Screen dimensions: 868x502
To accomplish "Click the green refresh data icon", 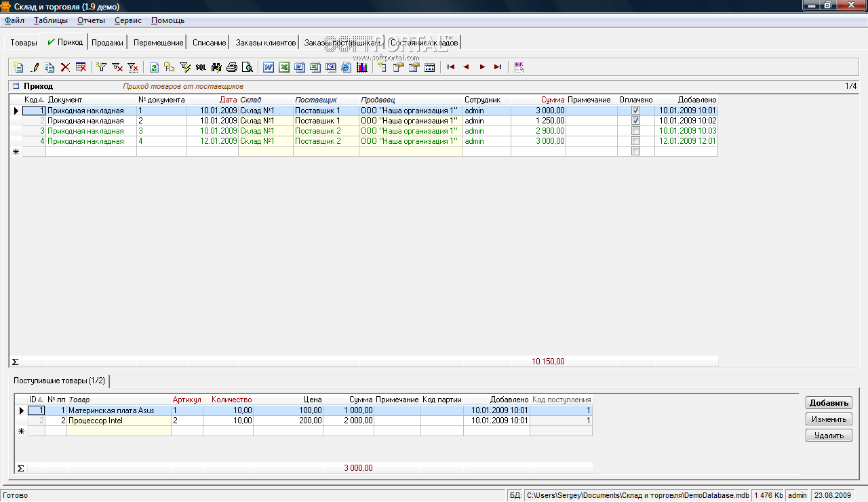I will pos(154,67).
